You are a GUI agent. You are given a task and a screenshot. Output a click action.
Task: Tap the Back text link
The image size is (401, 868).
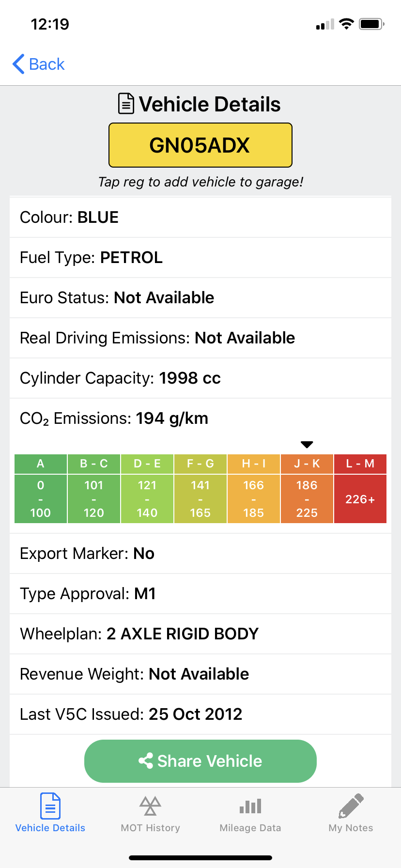click(x=46, y=64)
